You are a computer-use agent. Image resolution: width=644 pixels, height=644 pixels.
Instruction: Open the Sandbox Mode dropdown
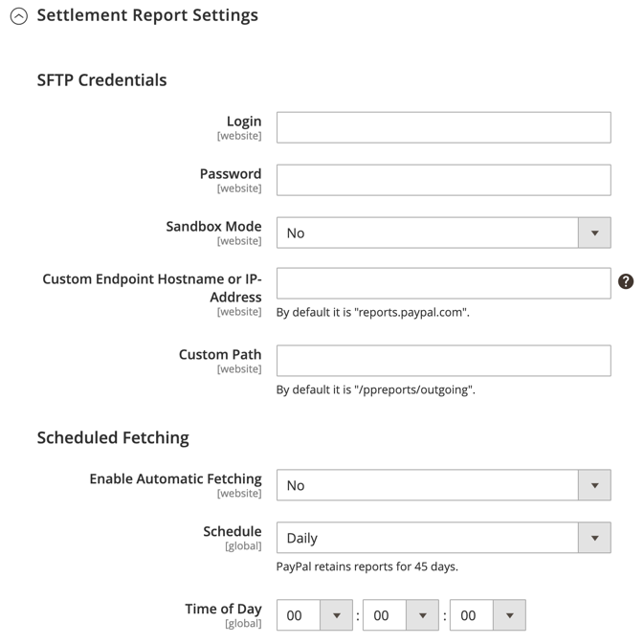pos(444,233)
